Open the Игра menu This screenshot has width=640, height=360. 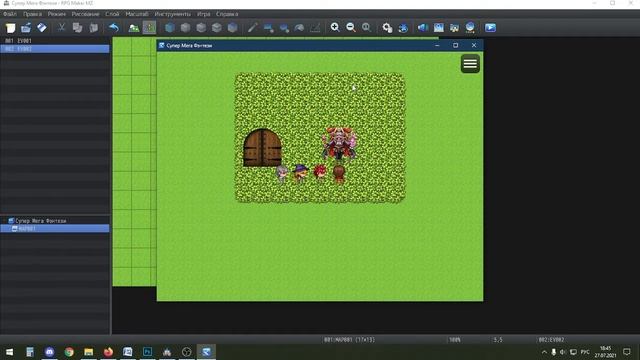(x=203, y=14)
